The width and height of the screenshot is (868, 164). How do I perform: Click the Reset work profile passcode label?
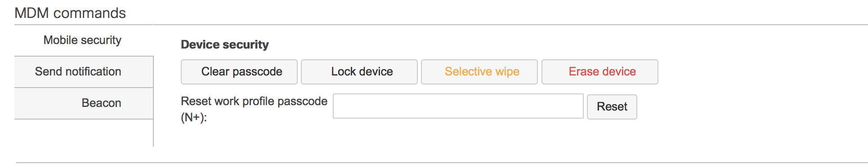click(x=254, y=109)
